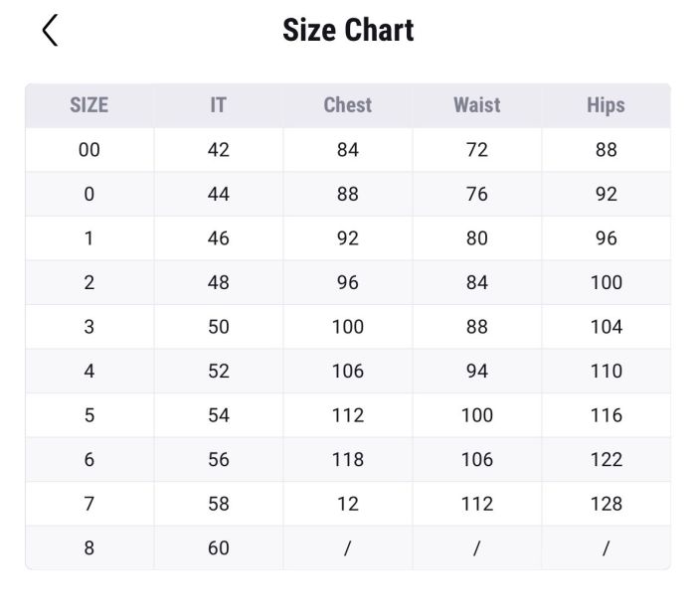
Task: Click the Hips column header
Action: [606, 105]
